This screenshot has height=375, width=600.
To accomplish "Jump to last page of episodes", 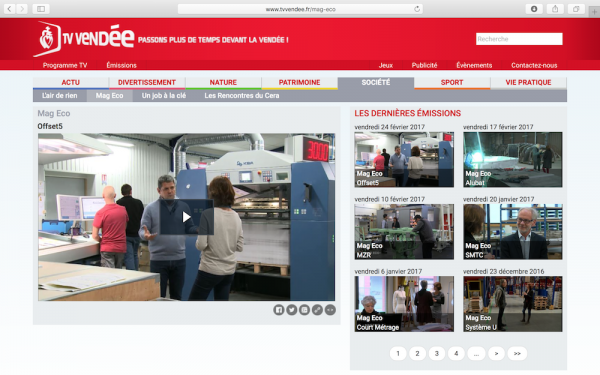I will pyautogui.click(x=517, y=353).
